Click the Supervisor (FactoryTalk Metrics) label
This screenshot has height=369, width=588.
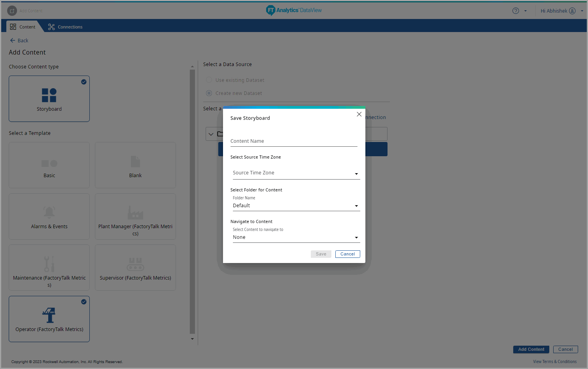click(135, 278)
